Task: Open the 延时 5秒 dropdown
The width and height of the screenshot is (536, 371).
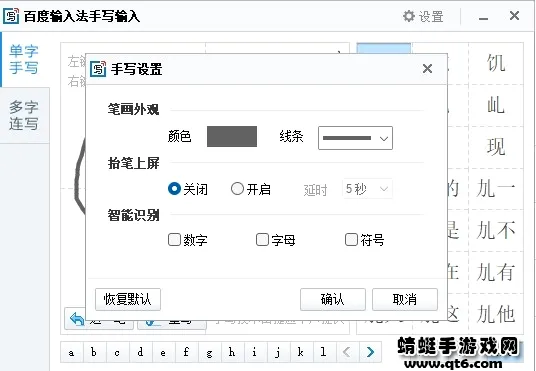Action: tap(367, 189)
